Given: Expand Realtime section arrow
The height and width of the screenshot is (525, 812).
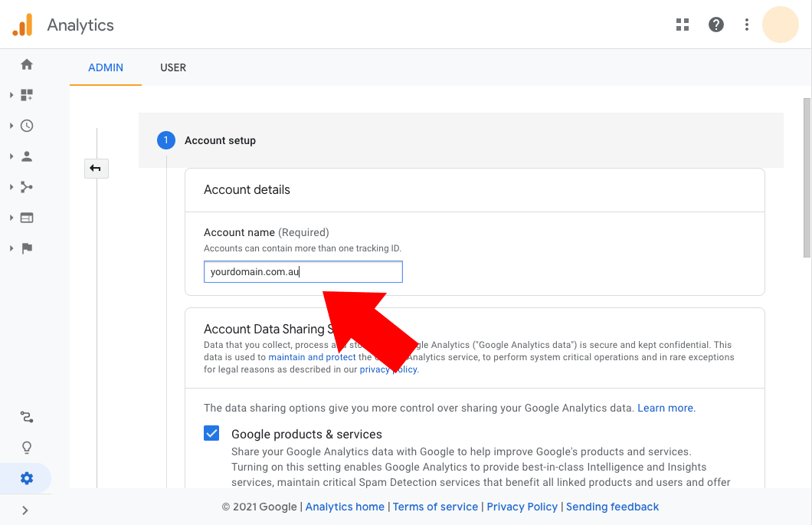Looking at the screenshot, I should [11, 126].
